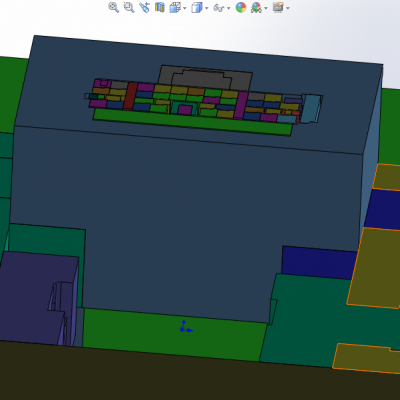The height and width of the screenshot is (400, 400).
Task: Select the blue origin triad marker
Action: pyautogui.click(x=185, y=327)
